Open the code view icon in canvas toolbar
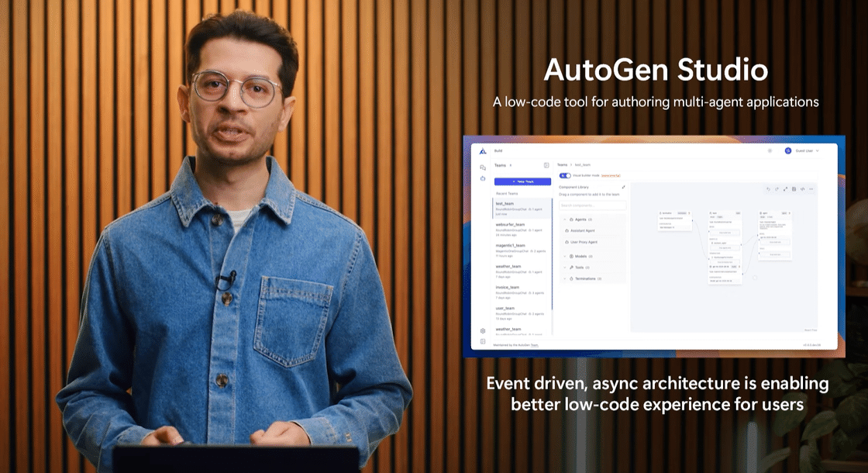The height and width of the screenshot is (473, 868). pos(803,189)
